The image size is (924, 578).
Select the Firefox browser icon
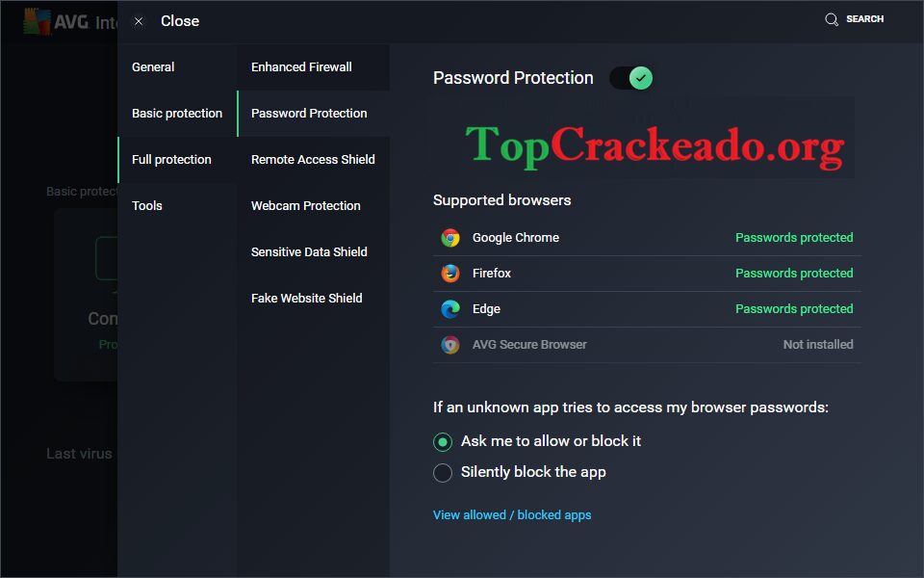click(x=449, y=273)
